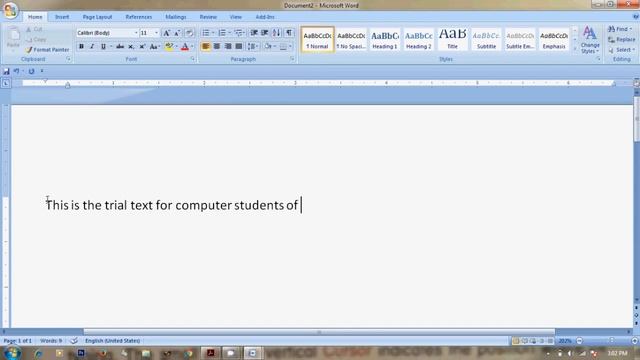Viewport: 640px width, 360px height.
Task: Open Change Case Aa dropdown
Action: [x=154, y=47]
